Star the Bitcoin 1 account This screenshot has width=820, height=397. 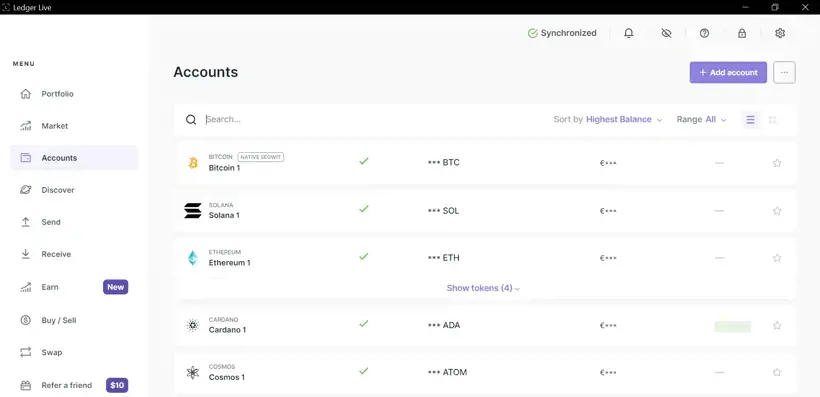[777, 163]
